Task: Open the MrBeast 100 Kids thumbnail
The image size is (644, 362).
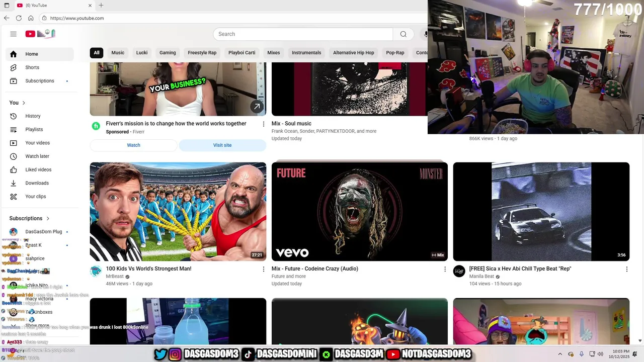Action: pos(178,212)
